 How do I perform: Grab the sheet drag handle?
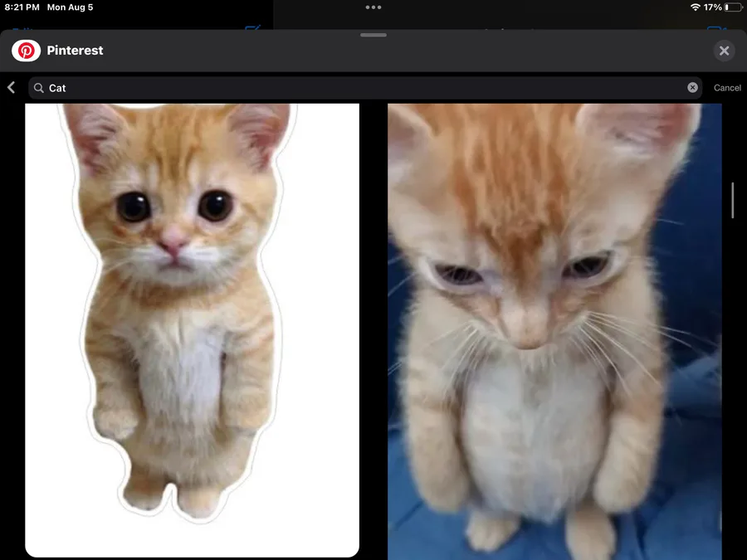coord(373,35)
